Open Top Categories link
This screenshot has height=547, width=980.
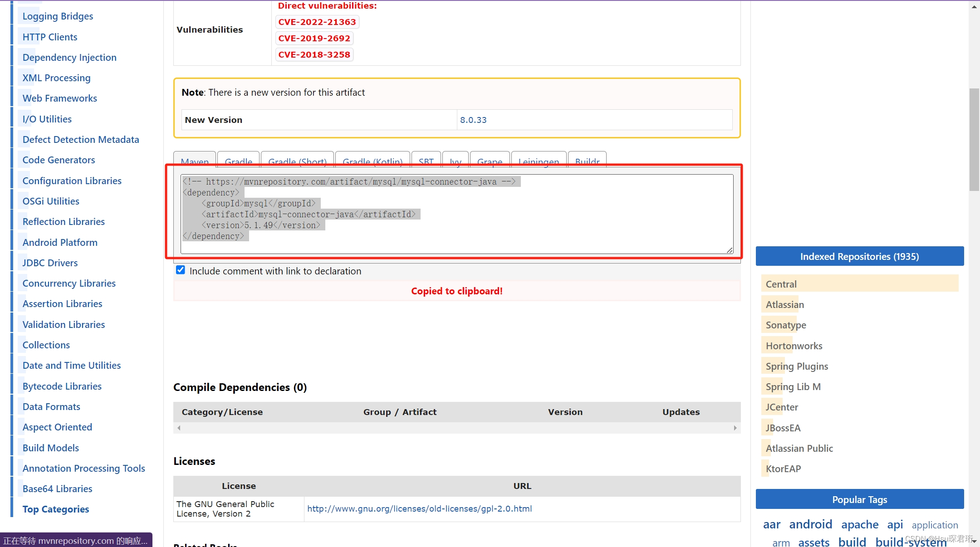point(55,509)
